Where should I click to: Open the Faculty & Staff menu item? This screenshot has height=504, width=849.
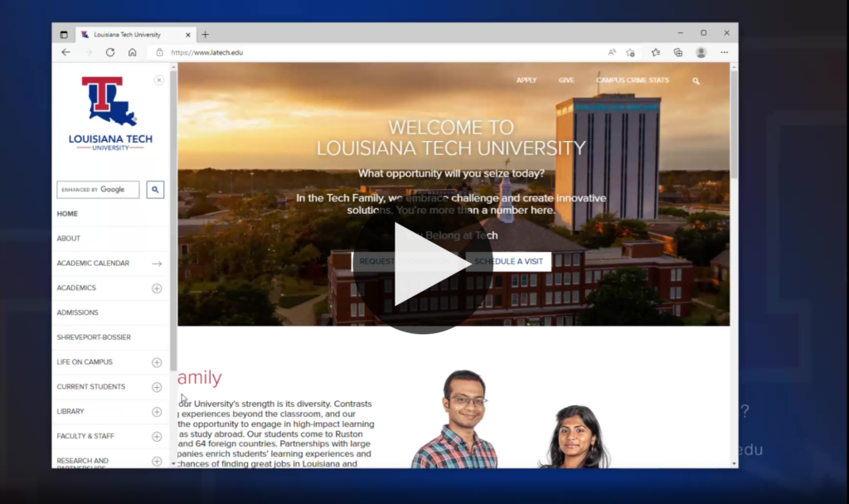click(x=85, y=436)
